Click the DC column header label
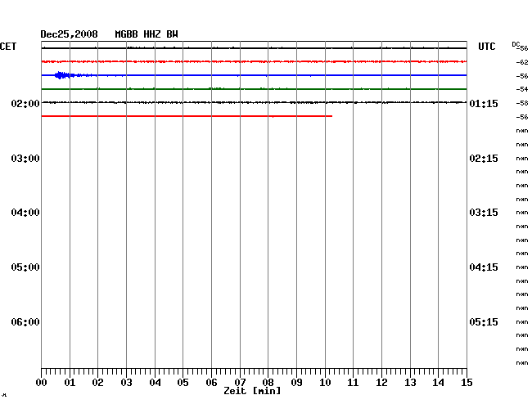 pos(516,44)
